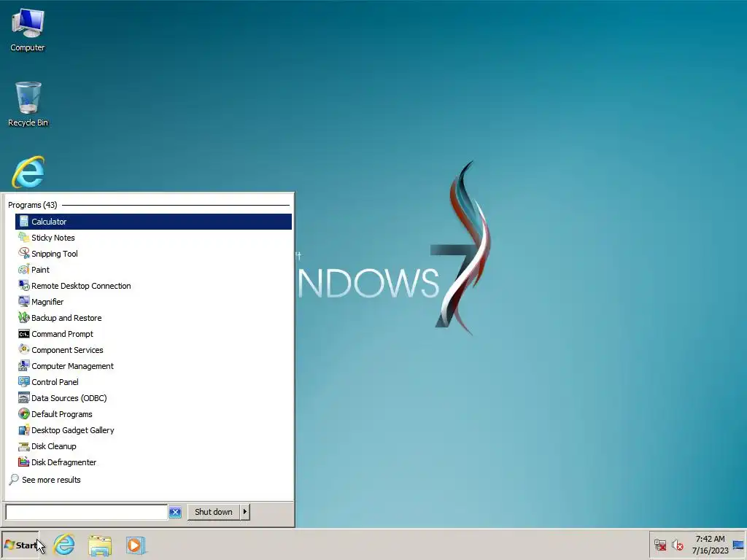Choose Remote Desktop Connection entry
Image resolution: width=747 pixels, height=560 pixels.
(x=153, y=286)
